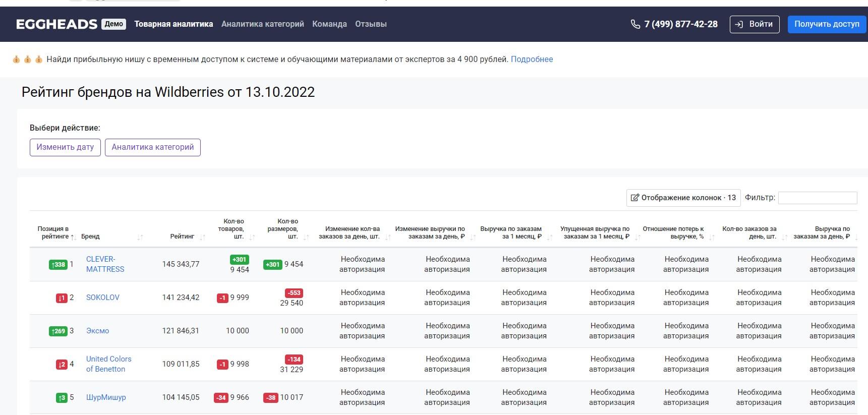
Task: Click rating value 141 234,42
Action: point(181,298)
